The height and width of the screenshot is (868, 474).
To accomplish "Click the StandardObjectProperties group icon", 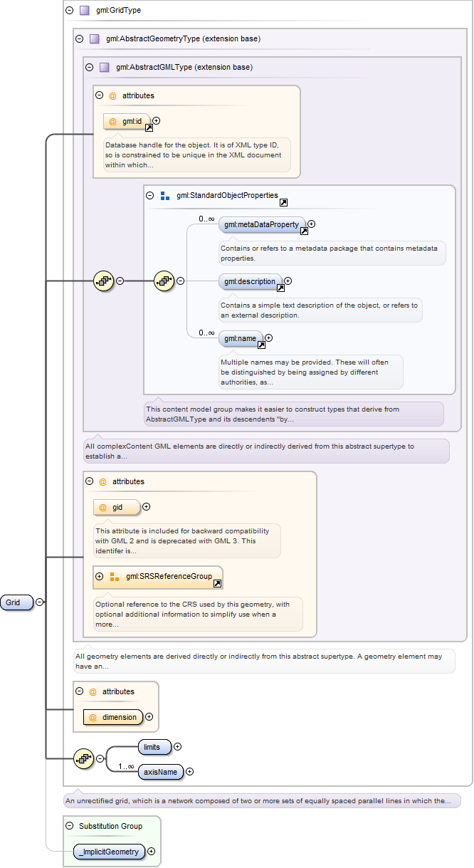I will pos(165,195).
